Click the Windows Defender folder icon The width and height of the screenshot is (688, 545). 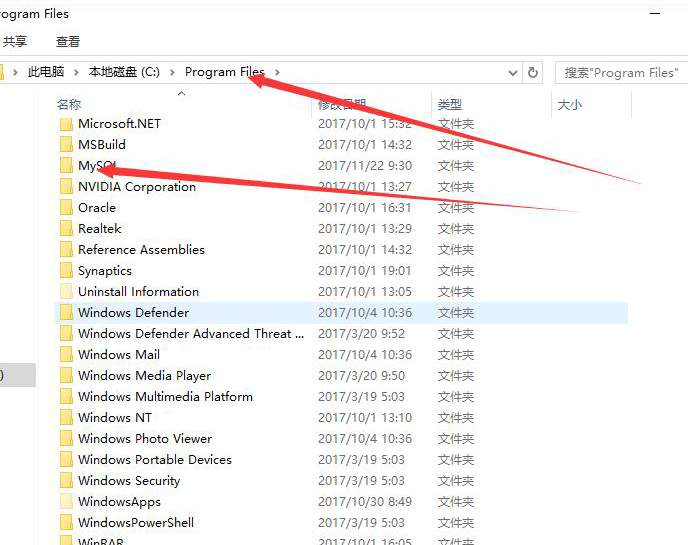pos(66,313)
